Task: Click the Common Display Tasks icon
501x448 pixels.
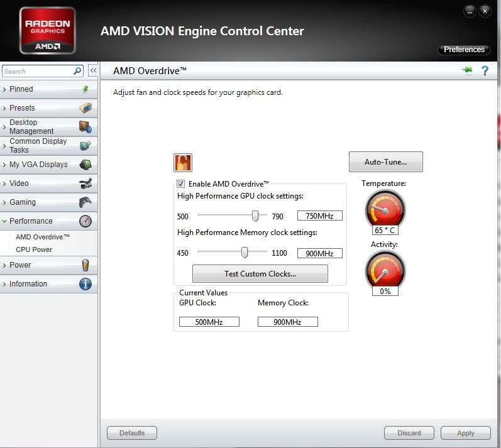Action: [x=85, y=146]
